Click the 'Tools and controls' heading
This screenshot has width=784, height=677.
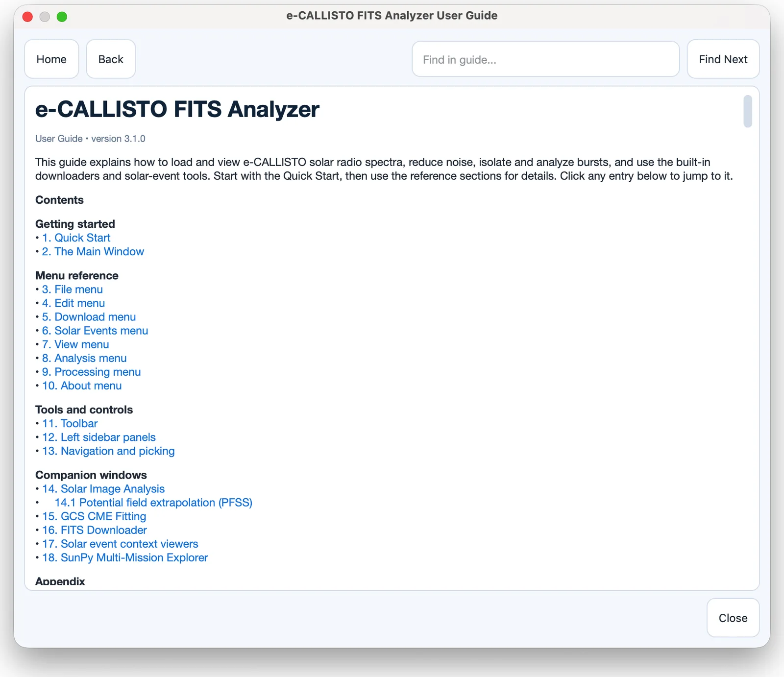click(84, 410)
